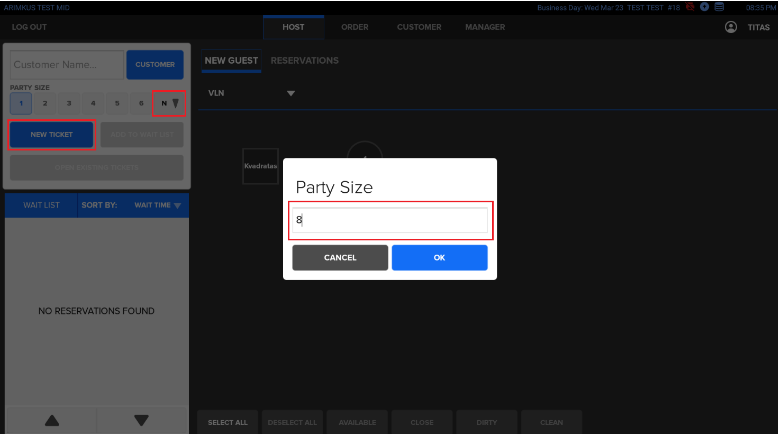The height and width of the screenshot is (434, 778).
Task: Select party size 3
Action: coord(68,103)
